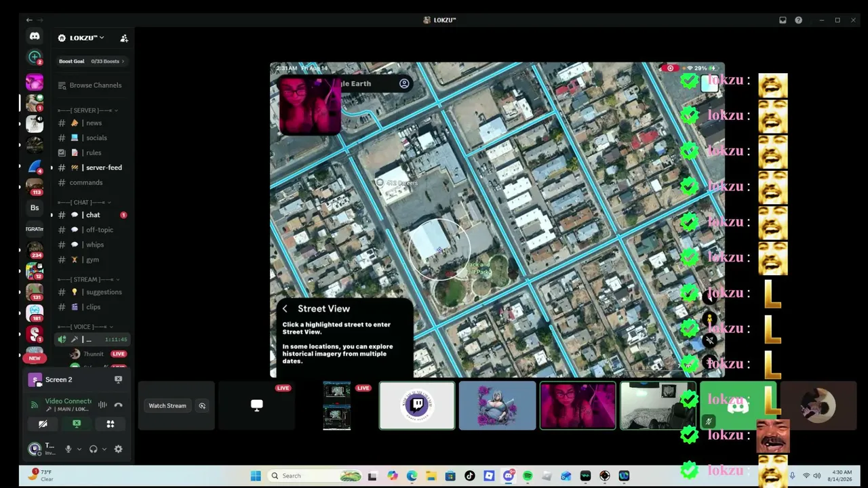This screenshot has width=868, height=488.
Task: Open the server icon labeled Bs
Action: [x=35, y=207]
